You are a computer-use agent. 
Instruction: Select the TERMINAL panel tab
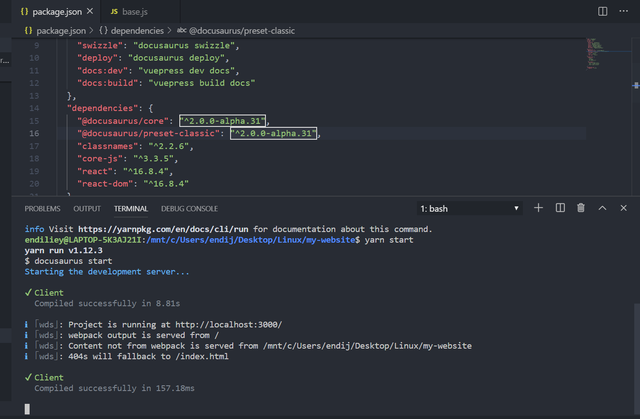131,208
